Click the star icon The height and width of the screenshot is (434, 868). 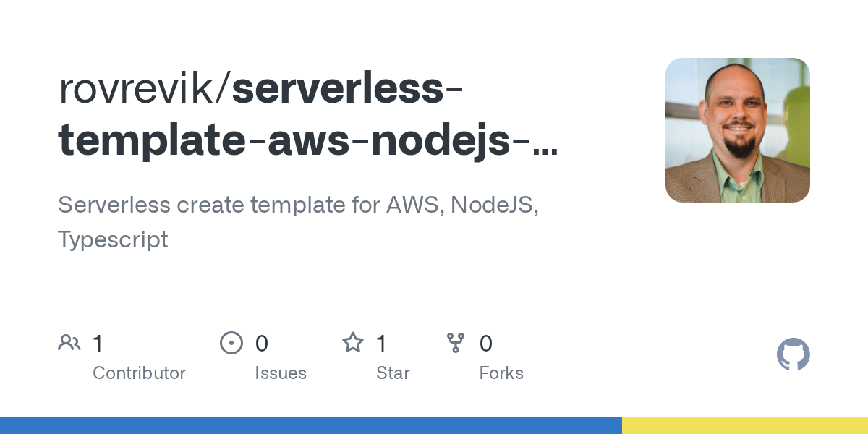pyautogui.click(x=353, y=343)
